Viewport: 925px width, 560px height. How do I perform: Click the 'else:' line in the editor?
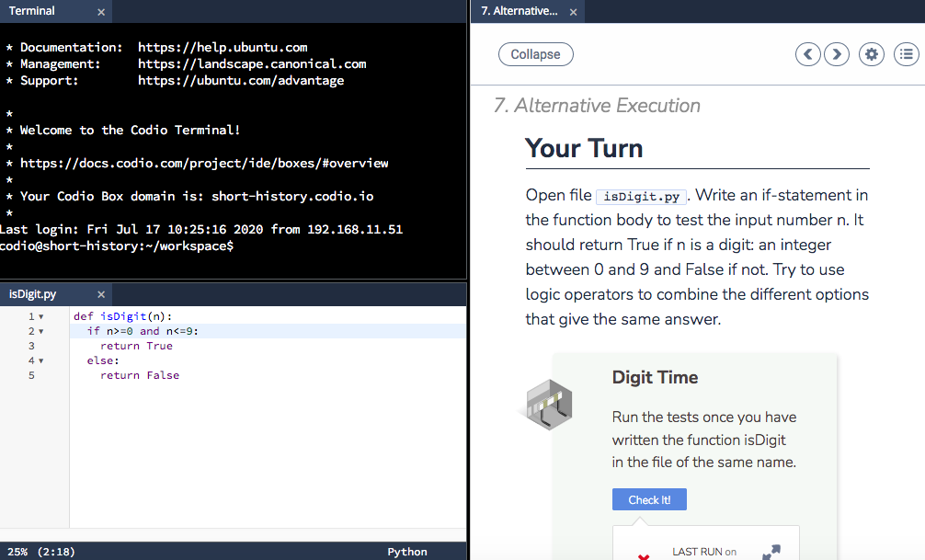(103, 360)
